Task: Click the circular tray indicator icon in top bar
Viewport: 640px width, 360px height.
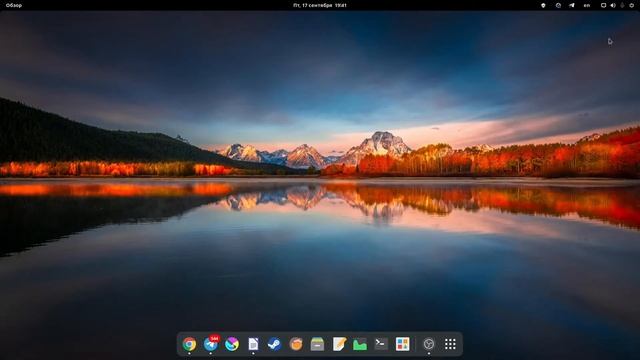Action: 558,5
